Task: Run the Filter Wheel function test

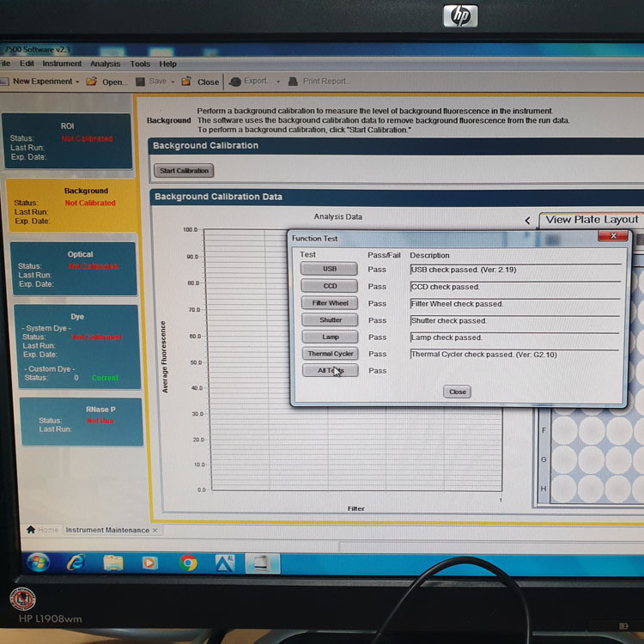Action: coord(331,303)
